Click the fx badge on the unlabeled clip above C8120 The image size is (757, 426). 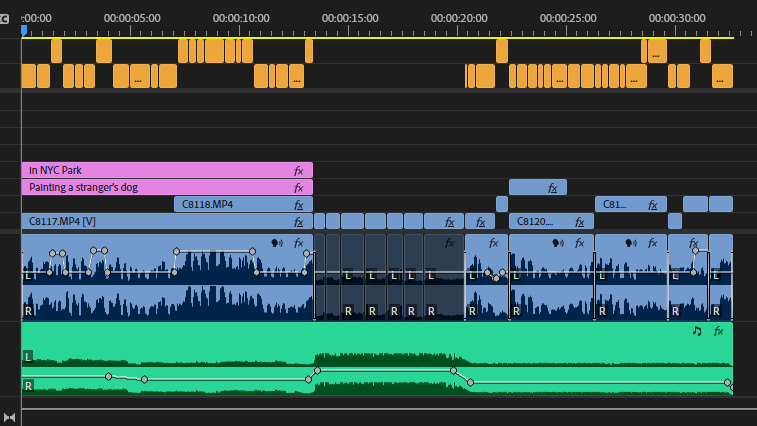pos(553,188)
